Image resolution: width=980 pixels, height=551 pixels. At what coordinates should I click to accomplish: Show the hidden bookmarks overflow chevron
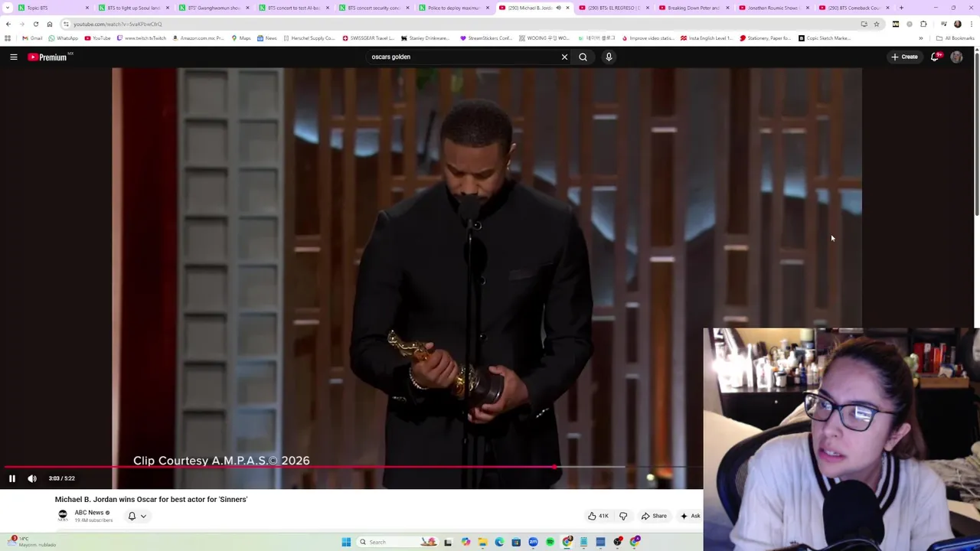(921, 38)
